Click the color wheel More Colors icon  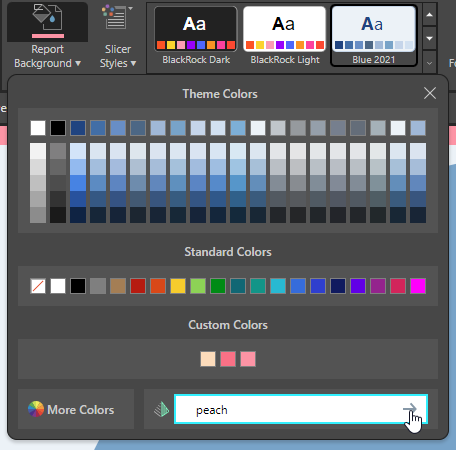click(x=36, y=409)
